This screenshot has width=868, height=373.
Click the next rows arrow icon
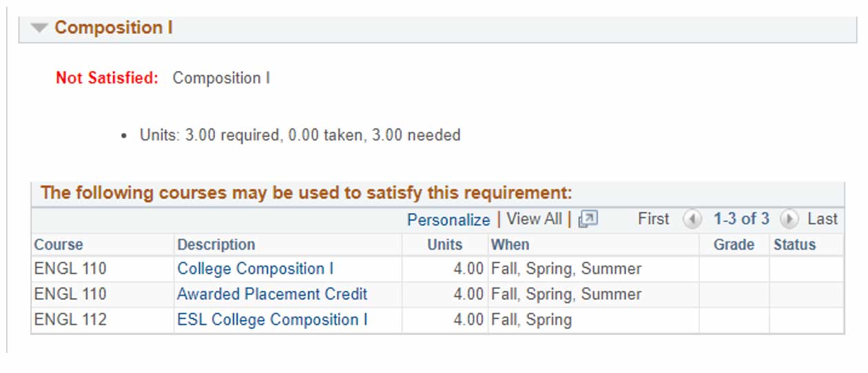click(x=789, y=219)
